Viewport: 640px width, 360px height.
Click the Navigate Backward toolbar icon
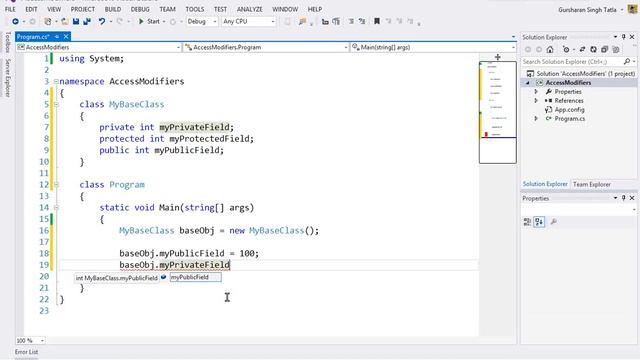click(x=15, y=21)
